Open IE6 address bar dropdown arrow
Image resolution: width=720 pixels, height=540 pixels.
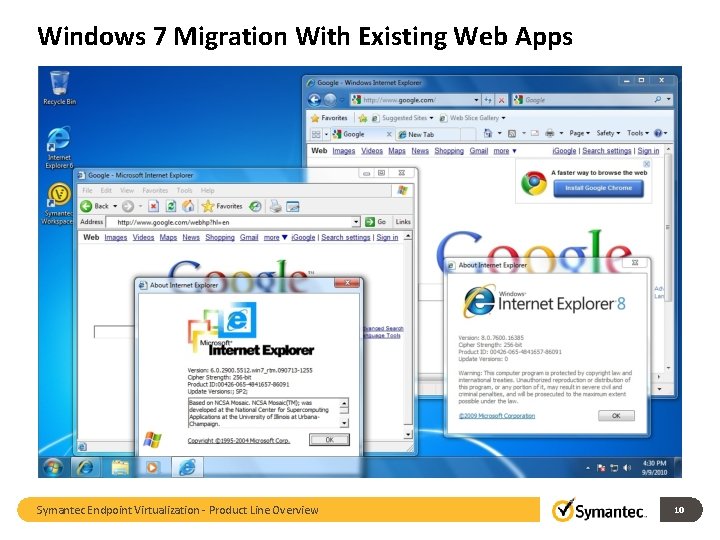pyautogui.click(x=356, y=222)
